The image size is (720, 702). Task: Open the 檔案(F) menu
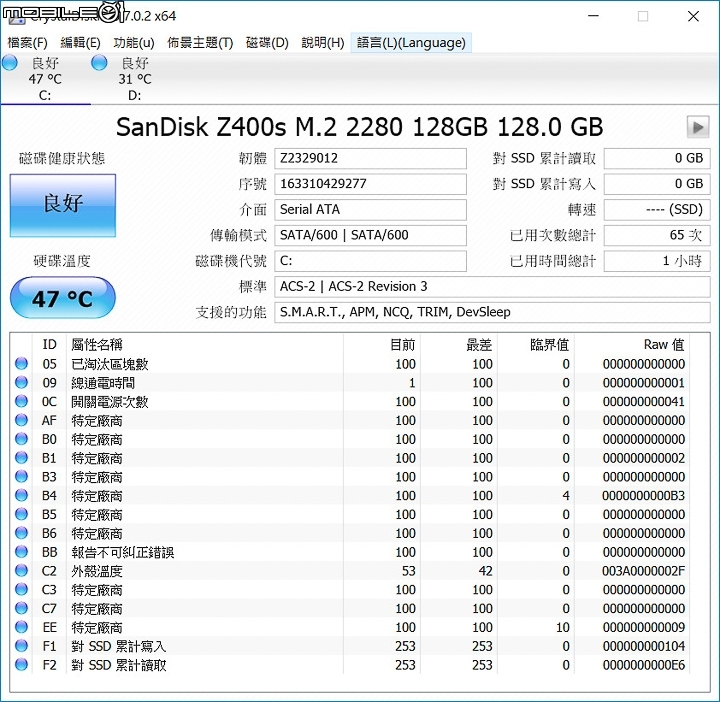28,43
